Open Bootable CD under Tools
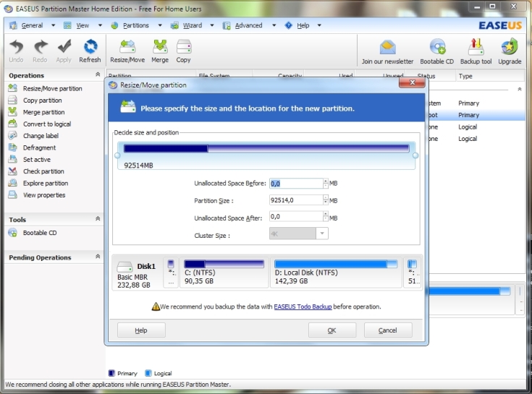Screen dimensions: 532x394 click(40, 233)
